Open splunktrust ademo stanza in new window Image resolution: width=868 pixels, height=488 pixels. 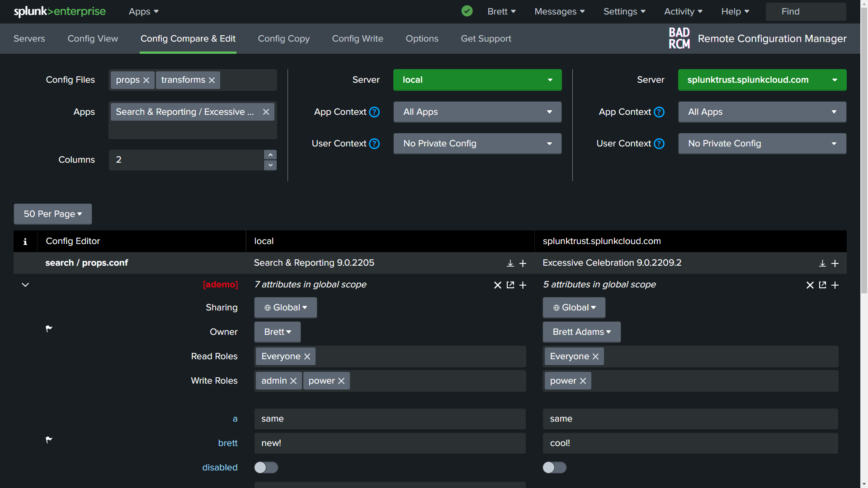tap(822, 285)
